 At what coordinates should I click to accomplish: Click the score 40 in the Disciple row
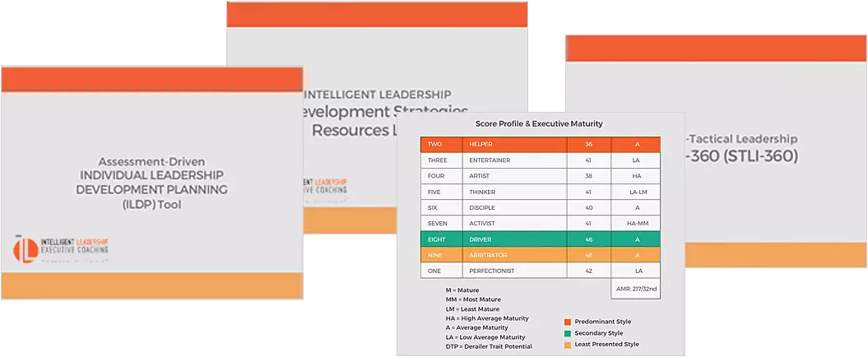tap(588, 207)
